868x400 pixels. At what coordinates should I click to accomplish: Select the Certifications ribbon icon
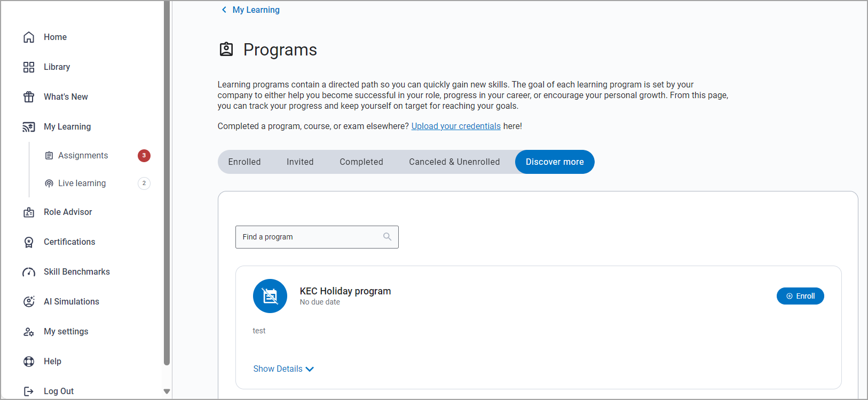(29, 242)
